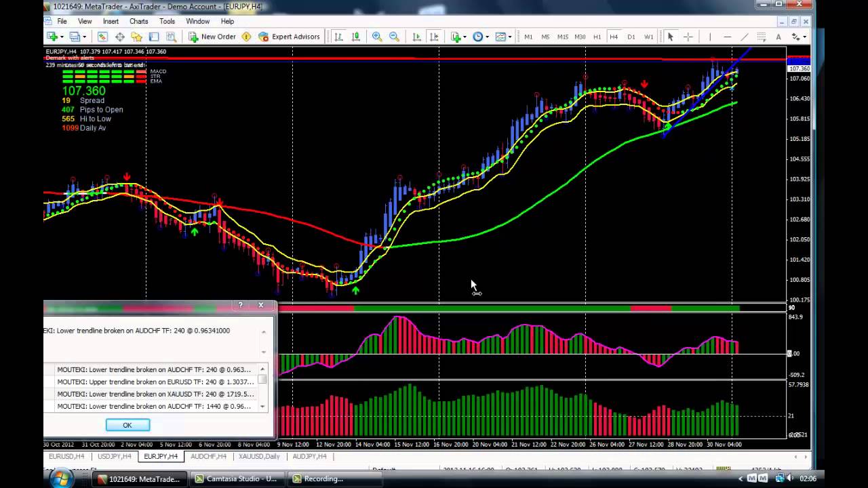Switch to AUDJPY,H4 chart tab

pyautogui.click(x=309, y=457)
